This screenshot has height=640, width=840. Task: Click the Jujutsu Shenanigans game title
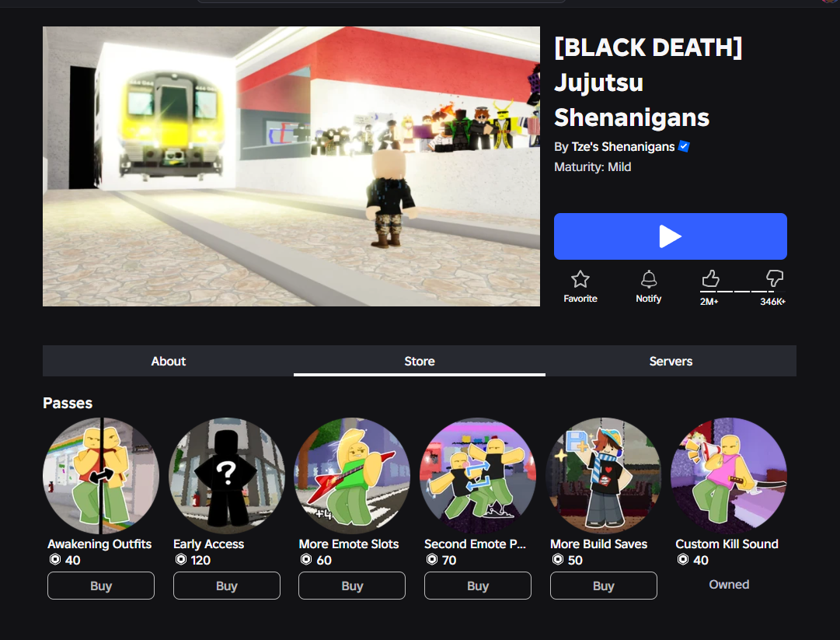pos(648,82)
